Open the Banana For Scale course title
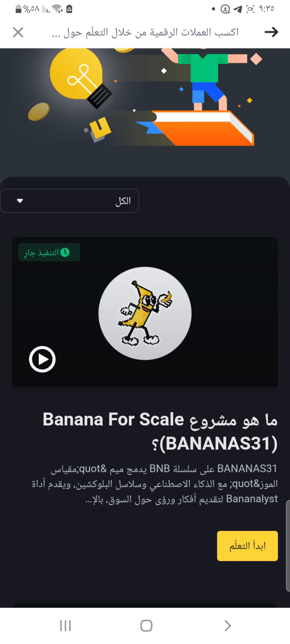 click(x=160, y=431)
